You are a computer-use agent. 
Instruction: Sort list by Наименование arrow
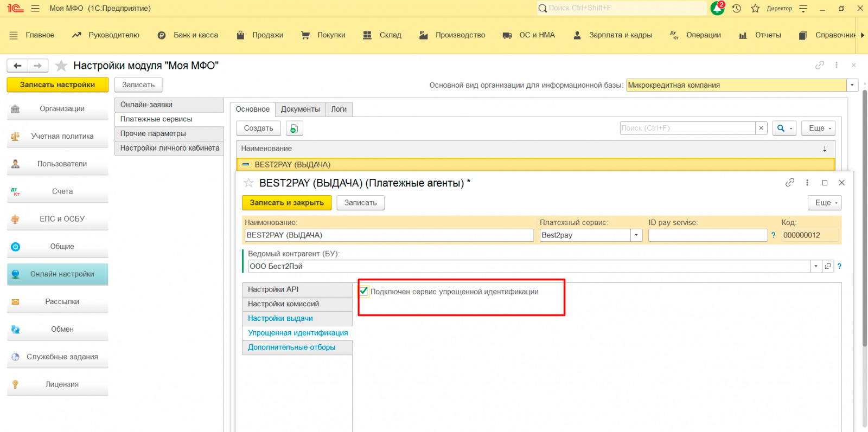point(825,149)
